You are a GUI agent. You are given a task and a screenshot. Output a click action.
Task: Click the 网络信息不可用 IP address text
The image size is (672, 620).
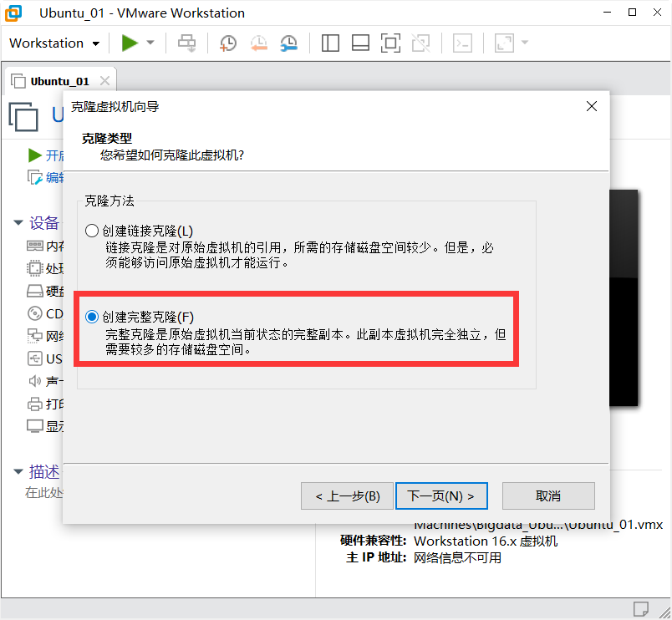(x=457, y=558)
